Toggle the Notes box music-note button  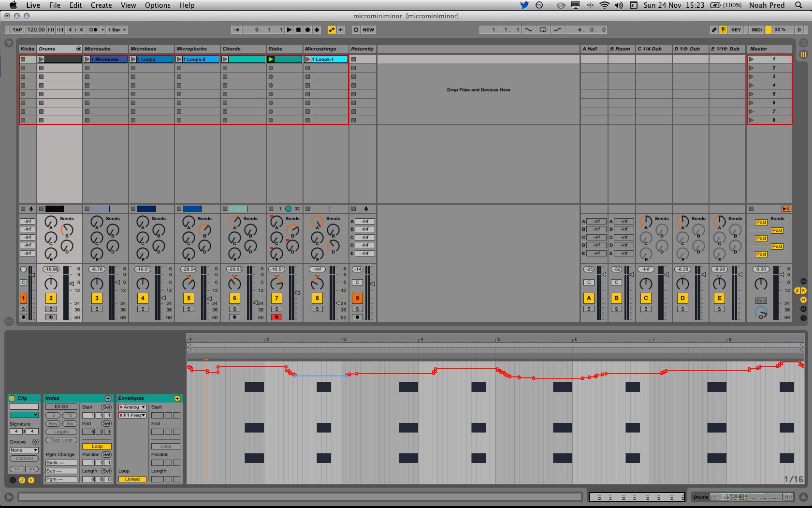coord(22,480)
